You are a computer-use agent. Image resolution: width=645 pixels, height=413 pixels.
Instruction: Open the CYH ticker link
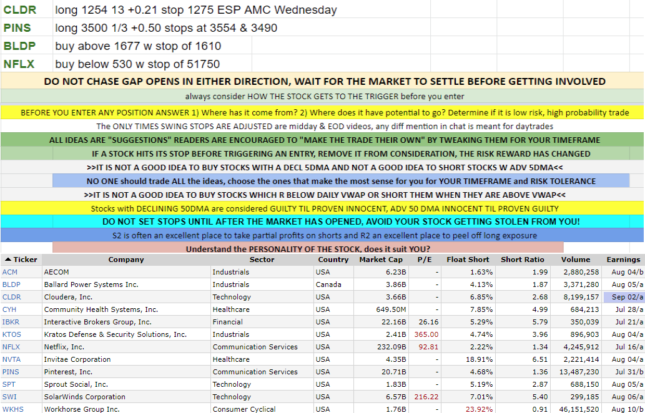[x=9, y=309]
